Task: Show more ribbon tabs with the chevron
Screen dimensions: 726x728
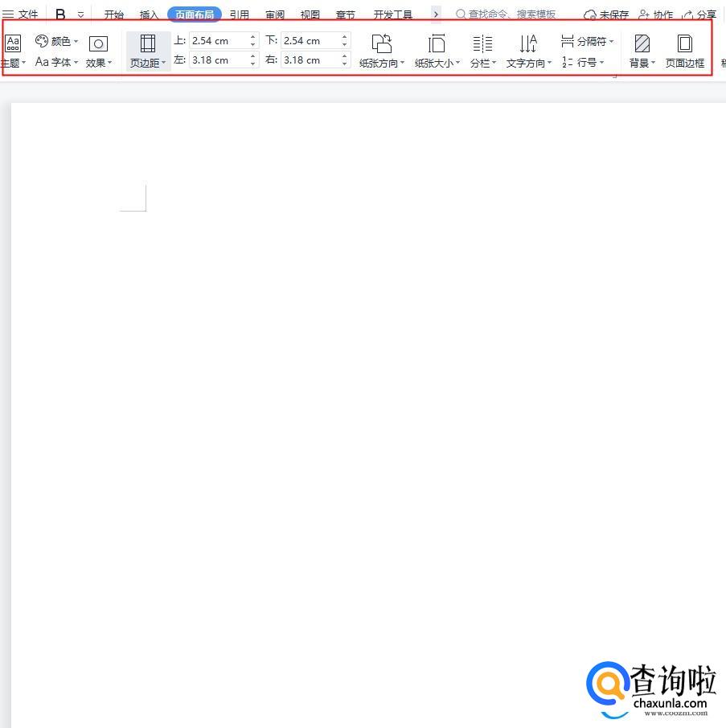Action: [x=436, y=14]
